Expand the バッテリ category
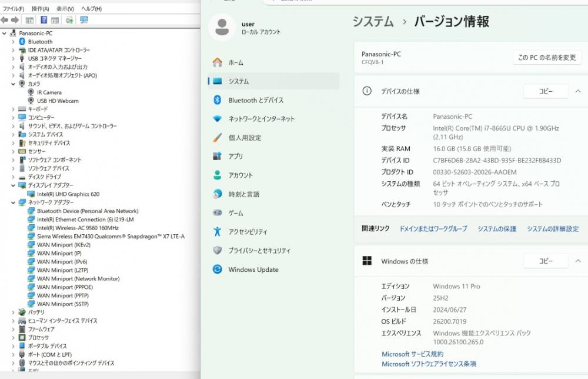This screenshot has height=379, width=588. (13, 312)
